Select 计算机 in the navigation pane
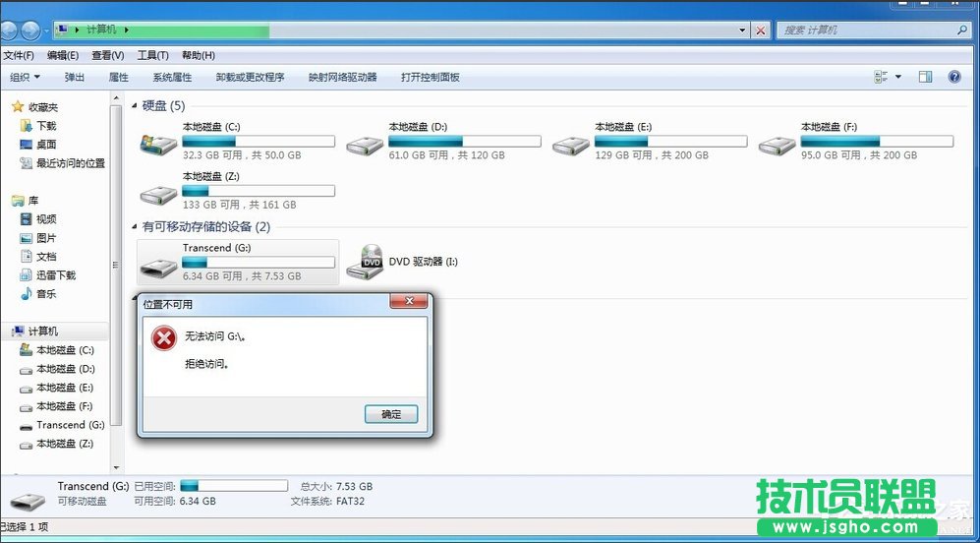The height and width of the screenshot is (543, 980). pyautogui.click(x=43, y=332)
